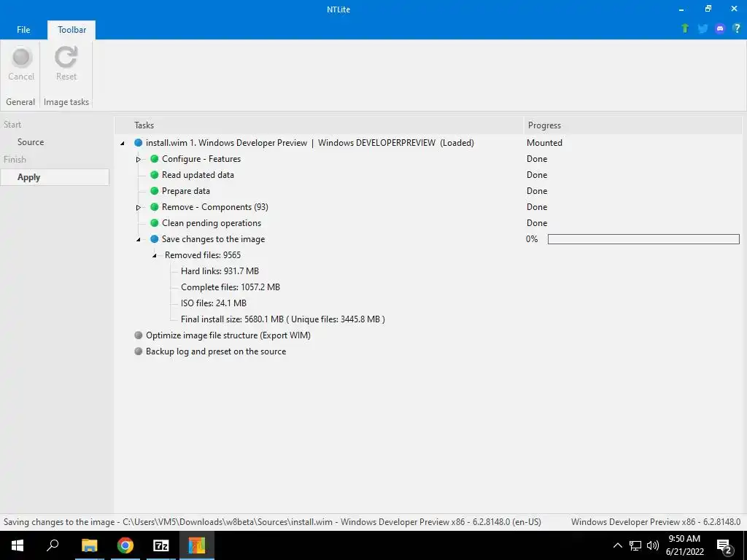Image resolution: width=747 pixels, height=560 pixels.
Task: Open the Discord icon in title bar
Action: [720, 28]
